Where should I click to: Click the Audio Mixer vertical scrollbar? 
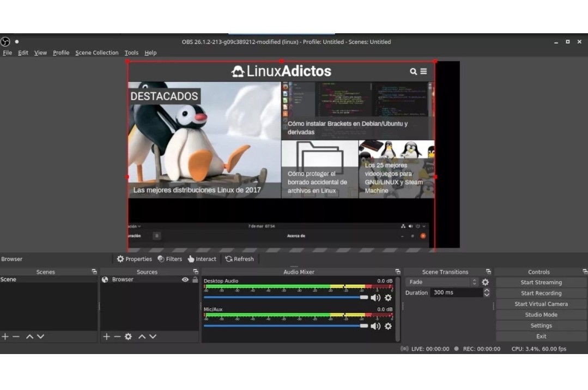click(397, 309)
